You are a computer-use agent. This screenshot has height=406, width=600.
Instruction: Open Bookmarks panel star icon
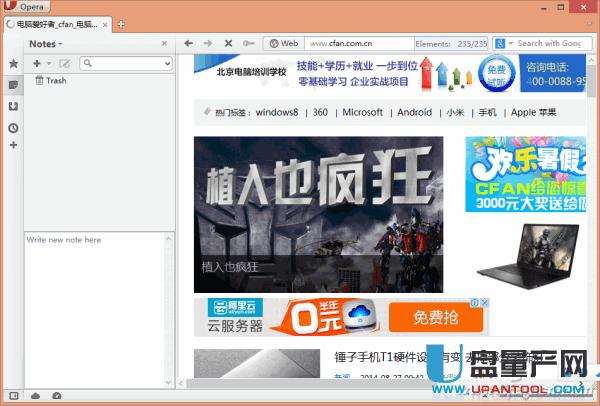tap(13, 63)
